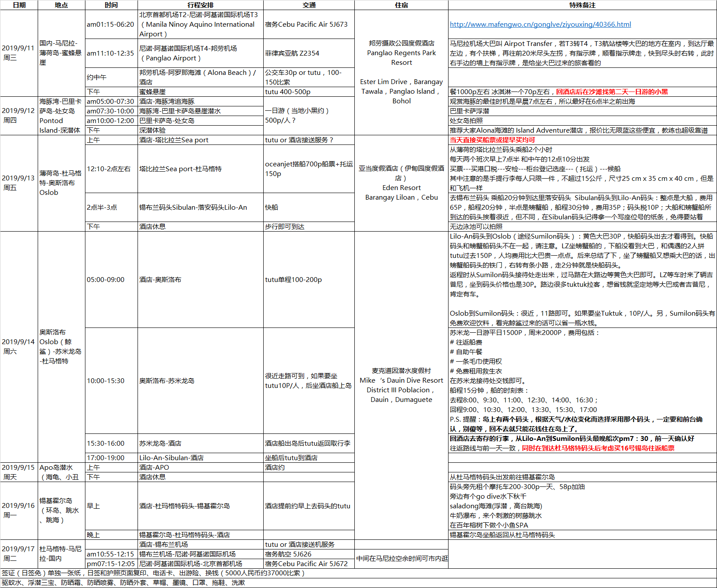Select the am11:10-12:35 time cell

(x=111, y=53)
